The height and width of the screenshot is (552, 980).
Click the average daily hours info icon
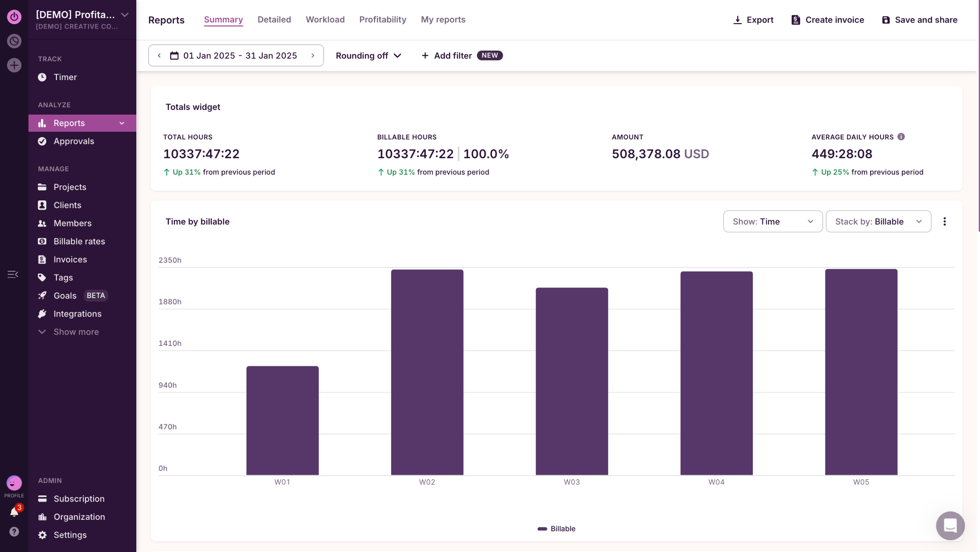(x=901, y=137)
